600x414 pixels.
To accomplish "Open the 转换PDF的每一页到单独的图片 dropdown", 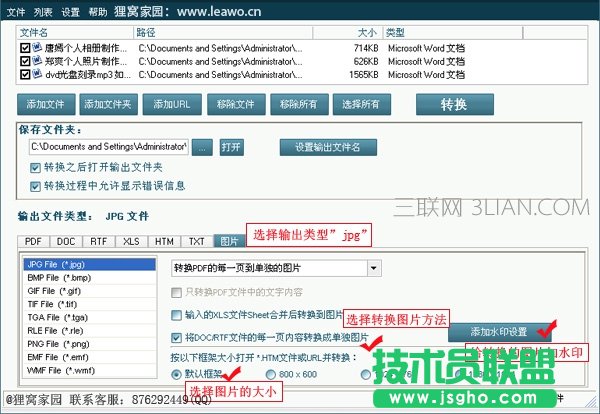I will click(374, 268).
